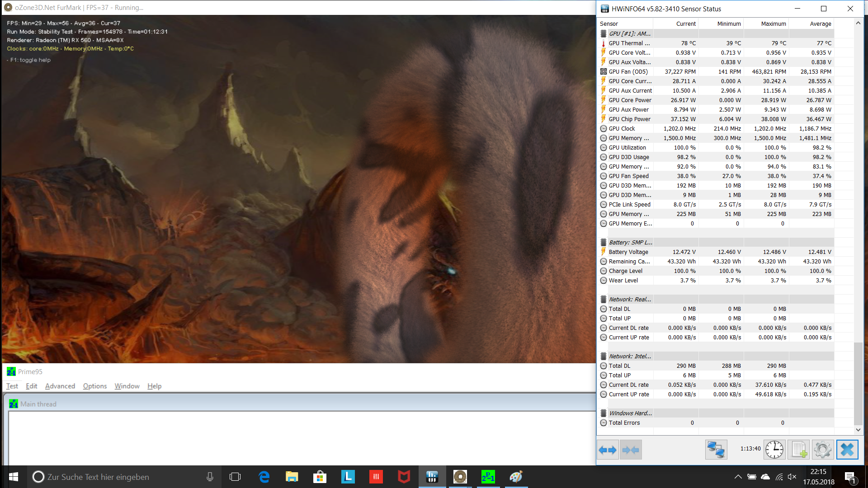Collapse the Network Intel sensor group
Image resolution: width=868 pixels, height=488 pixels.
tap(603, 356)
